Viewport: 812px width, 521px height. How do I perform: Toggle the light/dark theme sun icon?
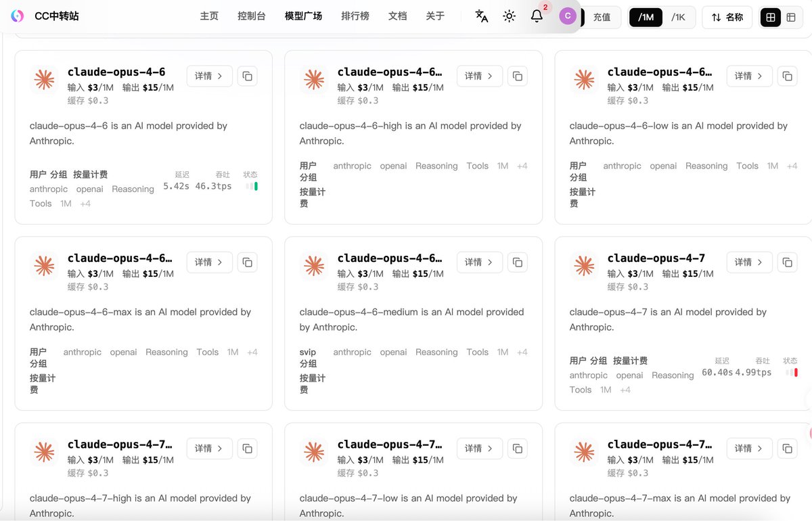pyautogui.click(x=510, y=16)
